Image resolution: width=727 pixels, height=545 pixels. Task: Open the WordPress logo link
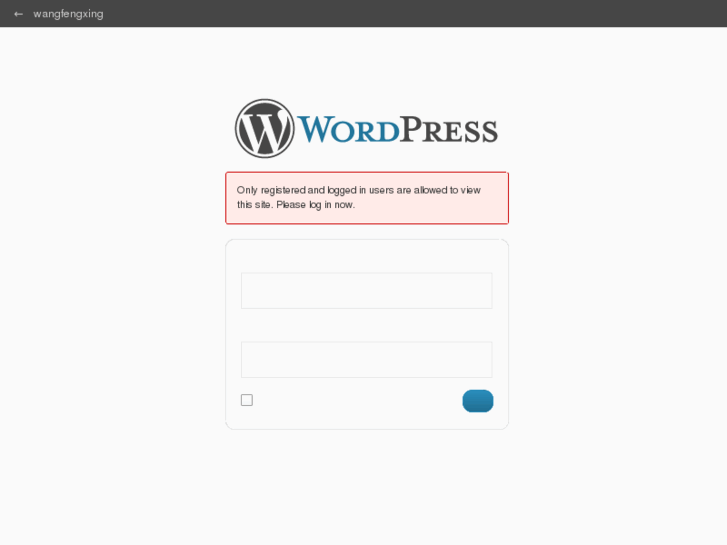pyautogui.click(x=366, y=128)
